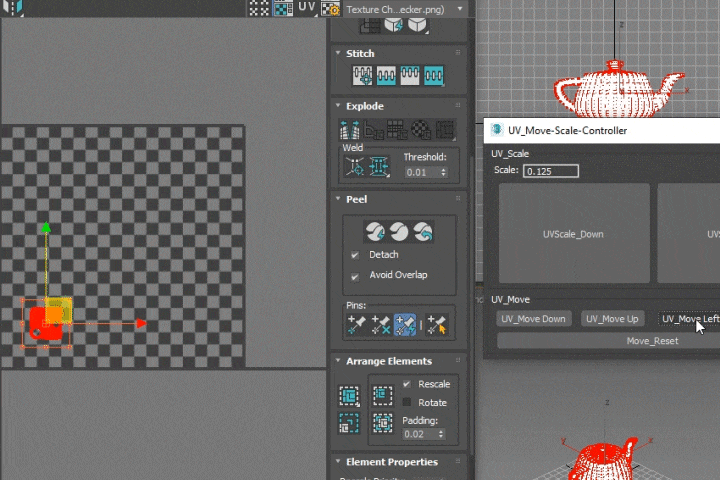720x480 pixels.
Task: Click the Weld Selected icon beside Target Weld
Action: pos(379,166)
